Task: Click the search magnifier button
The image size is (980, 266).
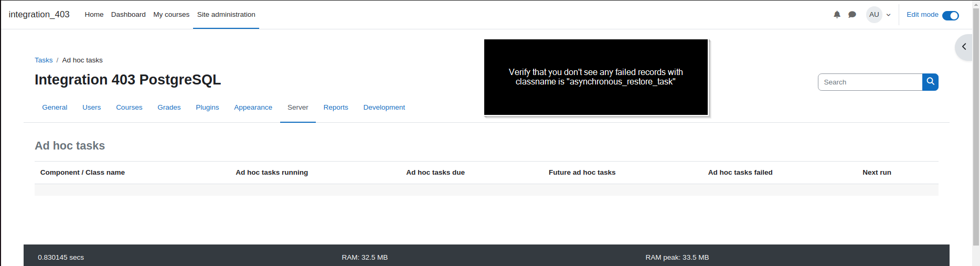Action: click(x=930, y=82)
